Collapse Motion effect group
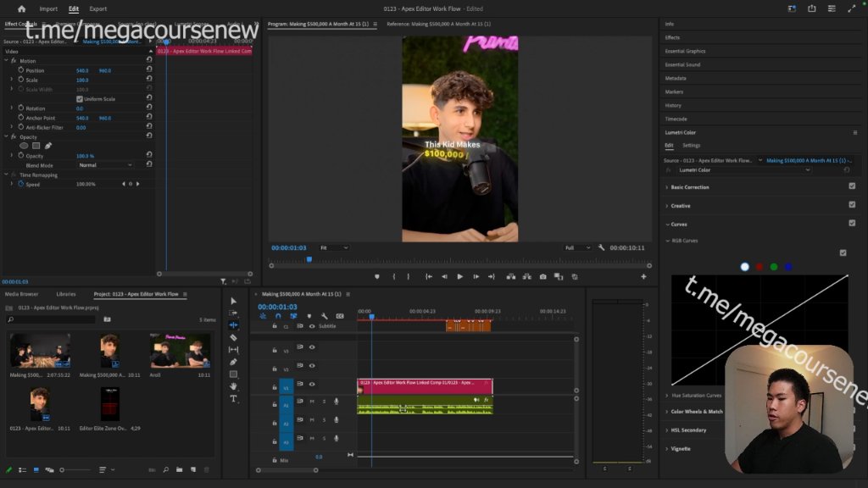The width and height of the screenshot is (868, 488). click(x=6, y=60)
